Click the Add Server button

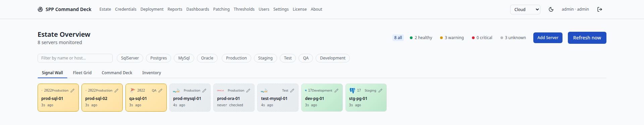pos(548,38)
